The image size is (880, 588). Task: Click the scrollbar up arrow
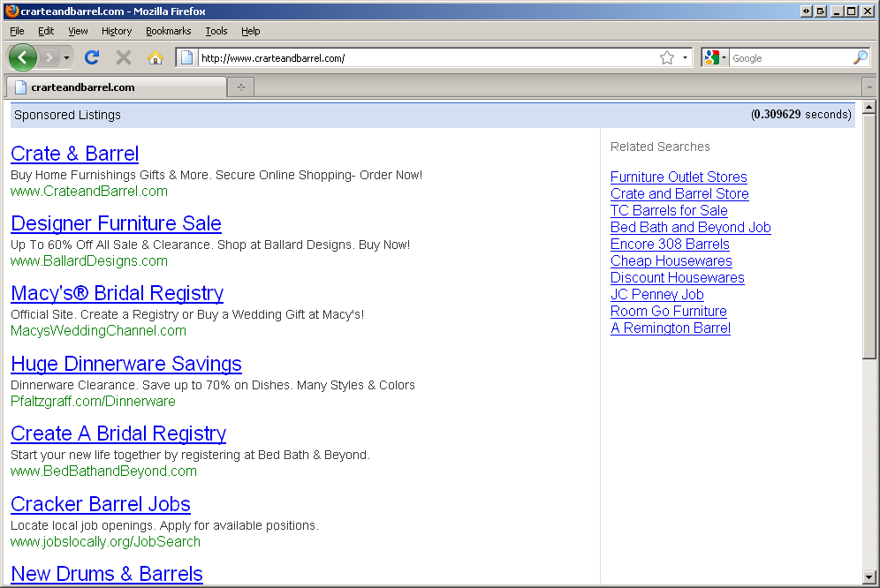869,107
